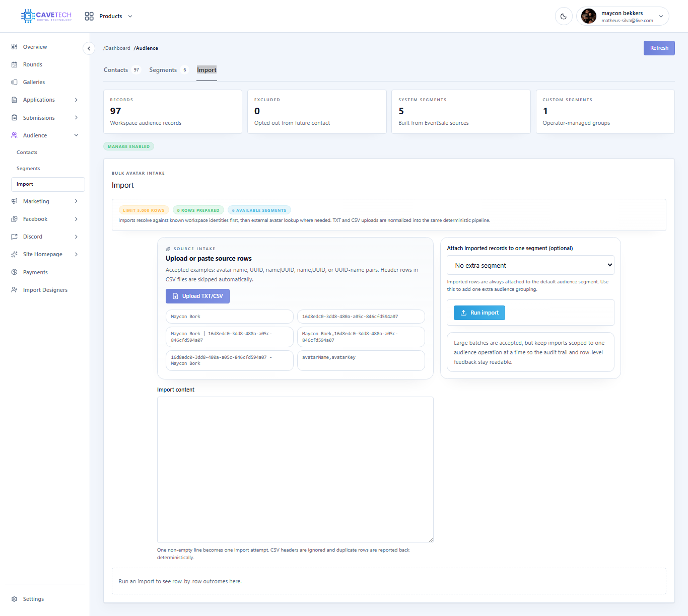Click the Audience people icon
This screenshot has height=616, width=688.
point(14,135)
